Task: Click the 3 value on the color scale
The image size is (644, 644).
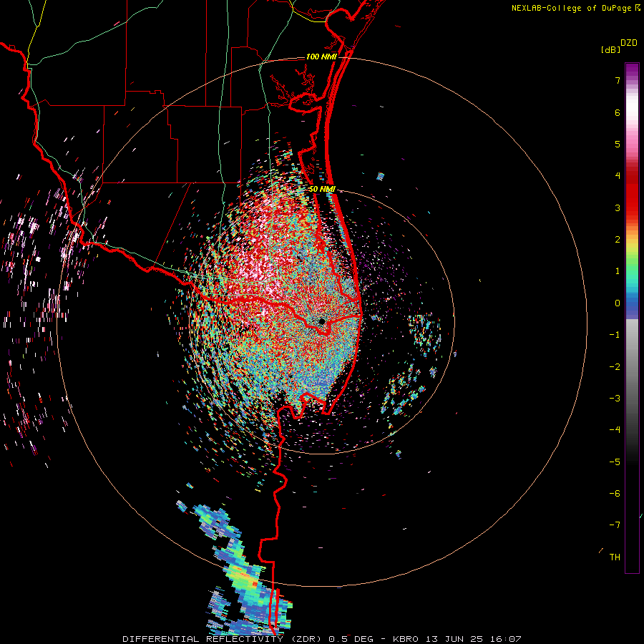Action: tap(618, 208)
